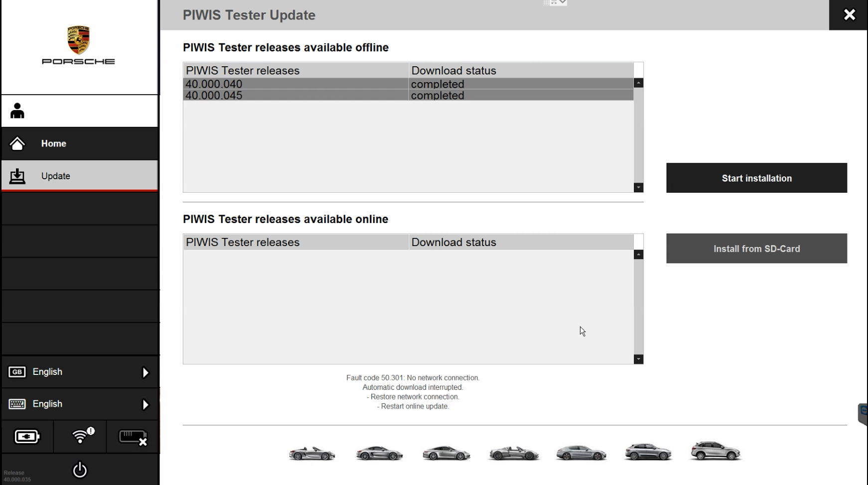
Task: Click the battery power status icon
Action: (27, 437)
